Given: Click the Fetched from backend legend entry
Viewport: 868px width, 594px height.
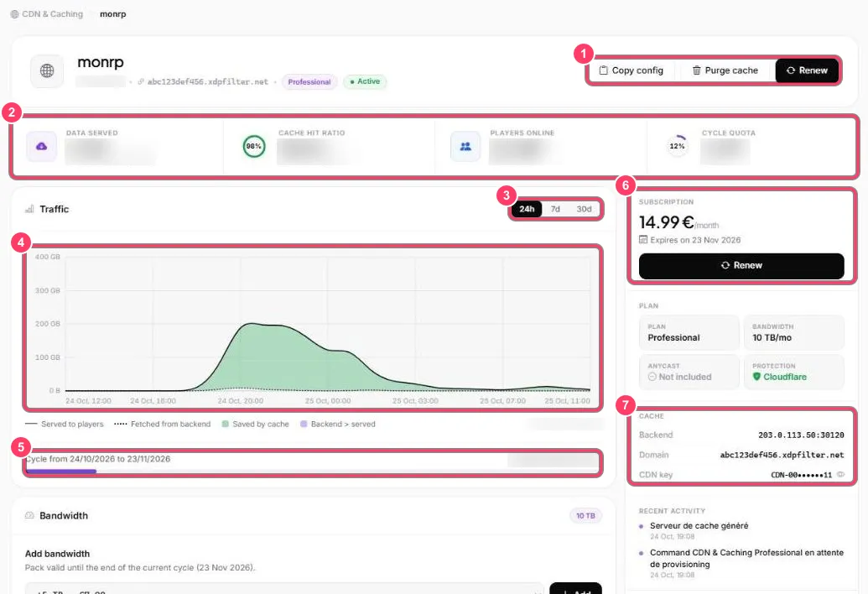Looking at the screenshot, I should pos(162,424).
